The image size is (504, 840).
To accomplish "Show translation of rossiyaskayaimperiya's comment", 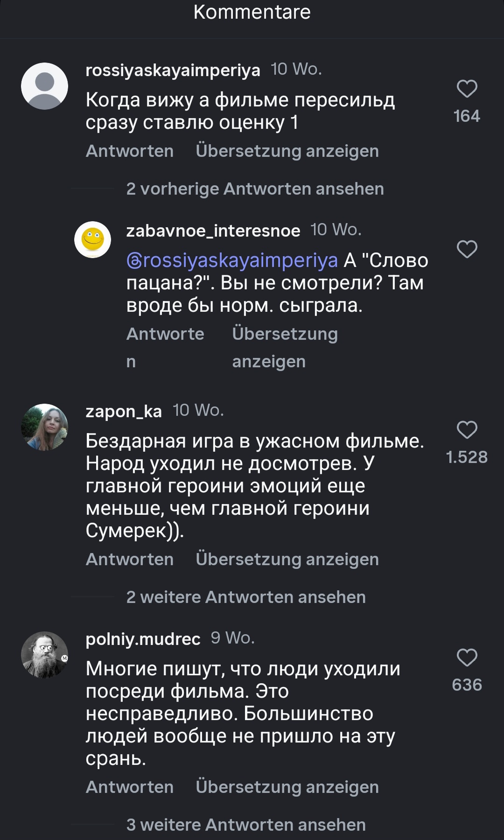I will [287, 151].
